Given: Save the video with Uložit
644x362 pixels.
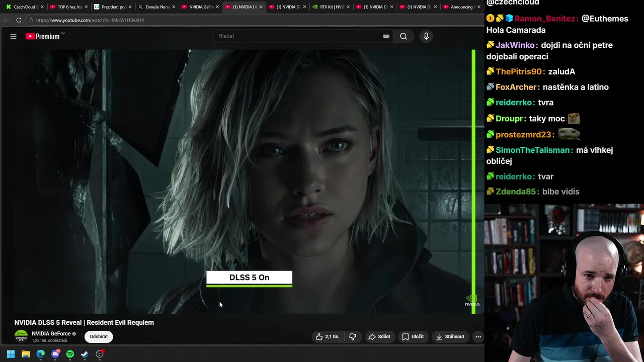Looking at the screenshot, I should pos(413,337).
